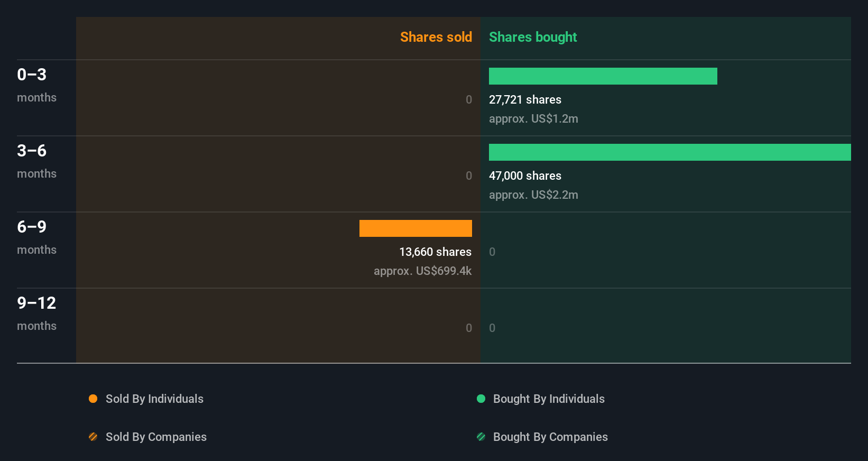Click the green 3–6 months bought bar
The image size is (868, 461).
click(670, 152)
